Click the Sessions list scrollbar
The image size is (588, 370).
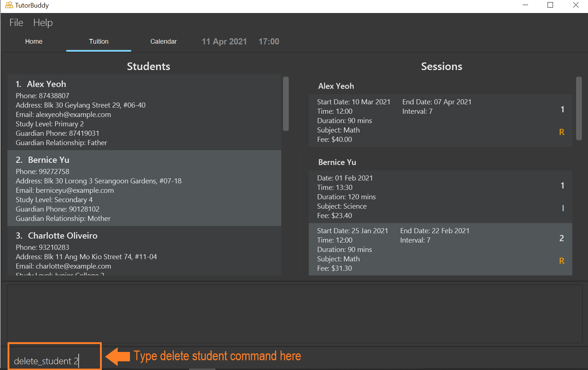click(x=579, y=108)
